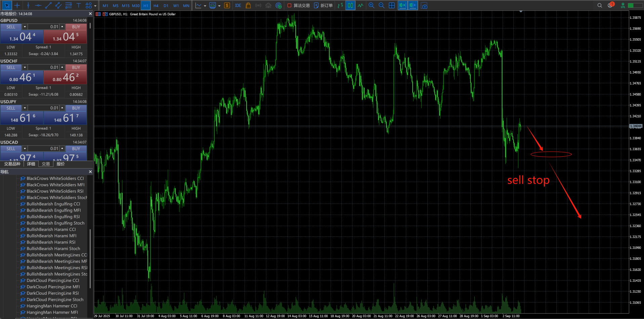Draw a horizontal line tool
Viewport: 644px width, 319px height.
[x=38, y=5]
